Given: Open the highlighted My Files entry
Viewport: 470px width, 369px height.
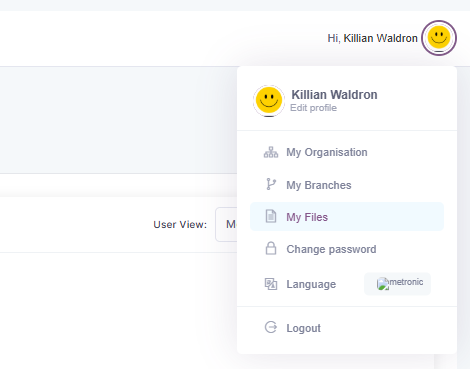Looking at the screenshot, I should pos(347,217).
